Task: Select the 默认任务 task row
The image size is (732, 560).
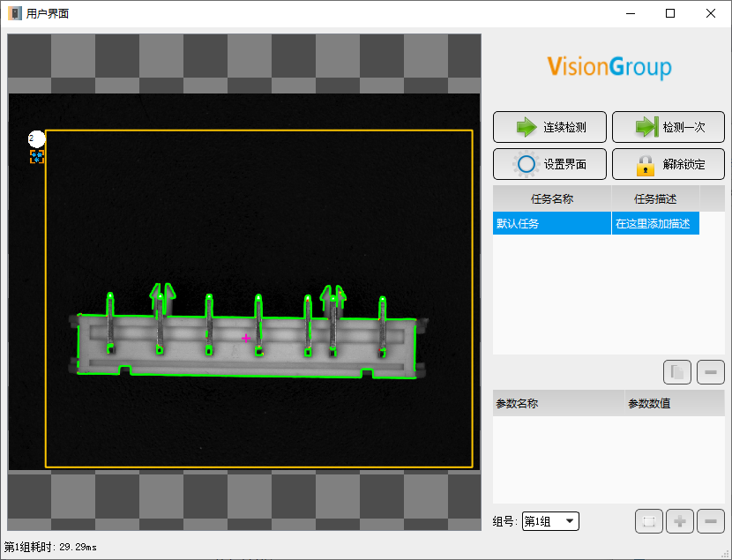Action: click(552, 223)
